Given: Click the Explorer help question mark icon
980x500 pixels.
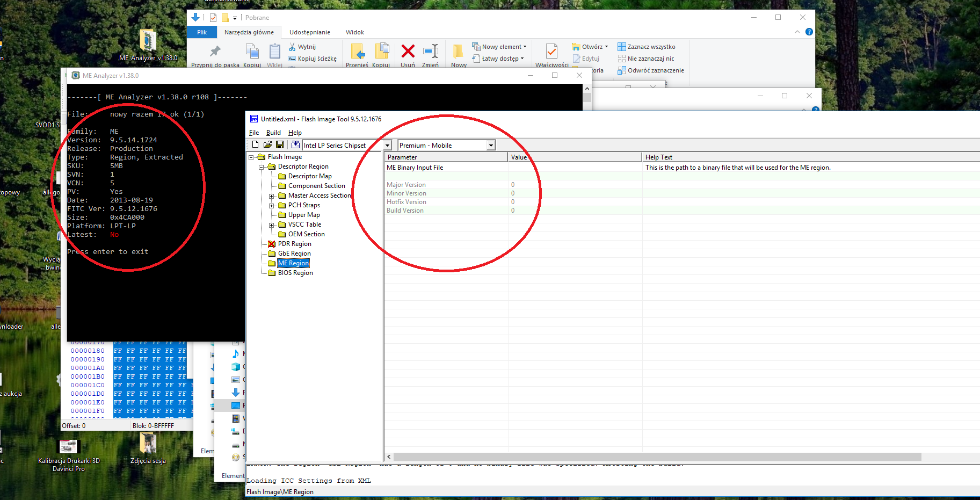Looking at the screenshot, I should 809,32.
